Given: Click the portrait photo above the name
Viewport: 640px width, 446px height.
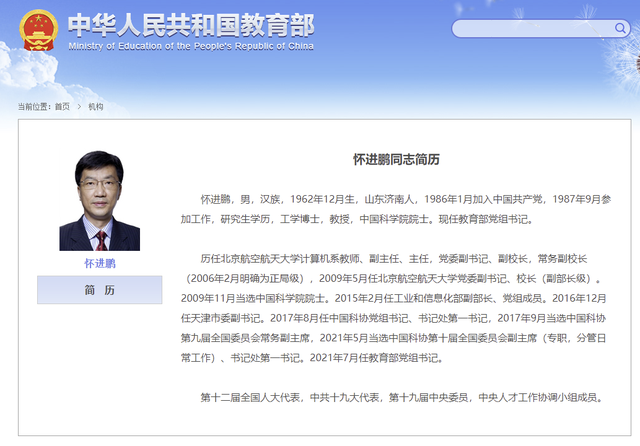Looking at the screenshot, I should [x=99, y=200].
